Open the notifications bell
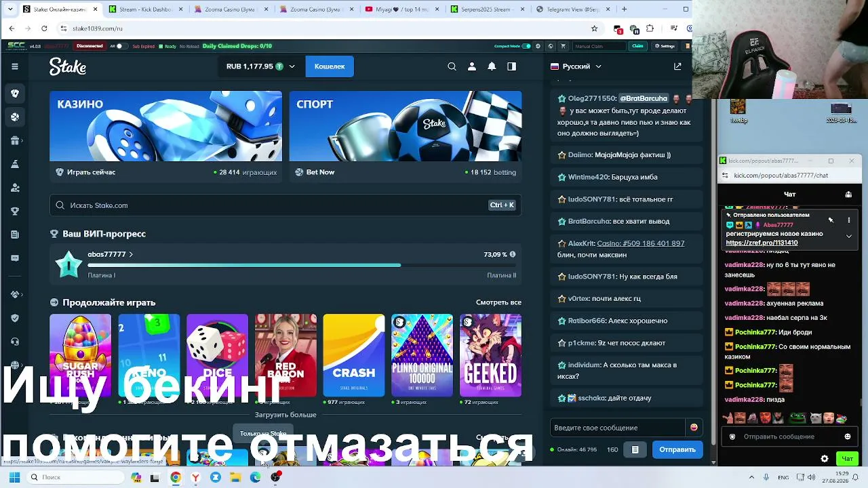Image resolution: width=868 pixels, height=488 pixels. point(492,66)
